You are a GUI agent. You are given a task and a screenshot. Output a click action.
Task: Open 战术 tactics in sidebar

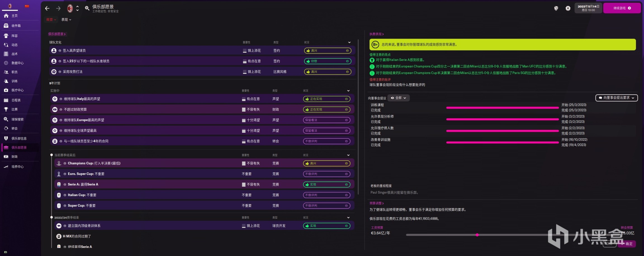point(15,54)
